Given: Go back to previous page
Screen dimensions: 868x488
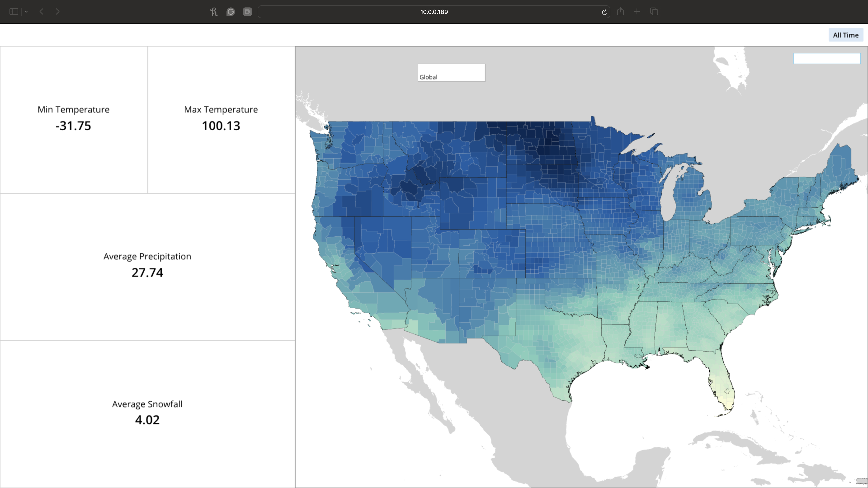Looking at the screenshot, I should click(x=42, y=12).
